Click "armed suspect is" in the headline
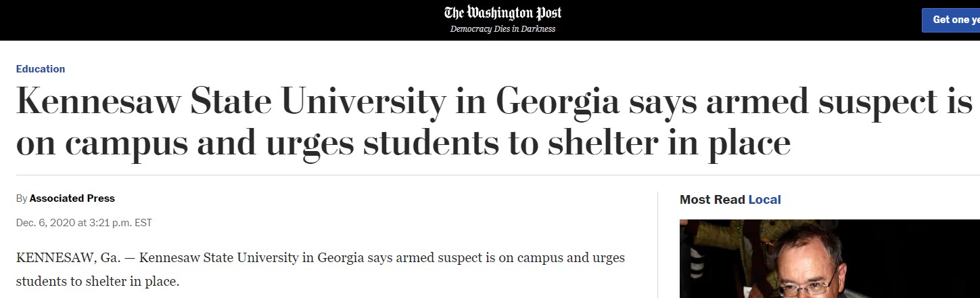Image resolution: width=980 pixels, height=298 pixels. point(839,102)
